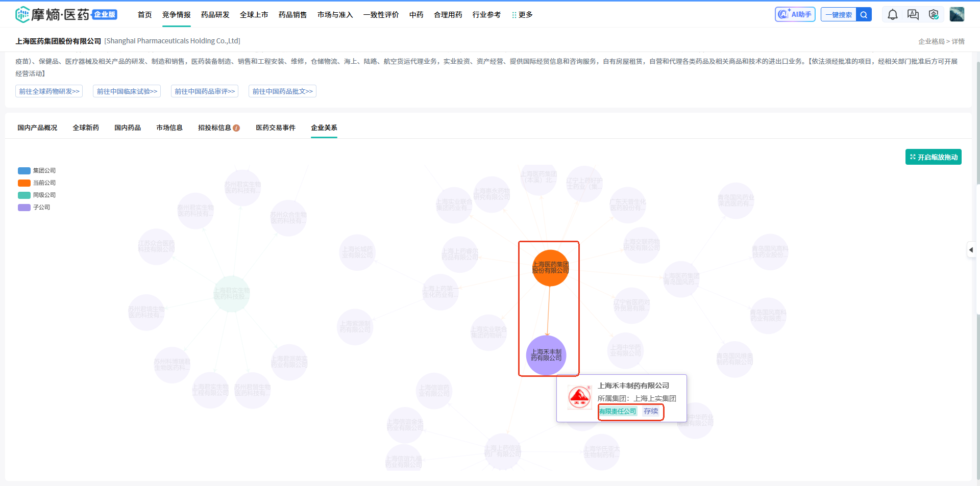Viewport: 980px width, 486px height.
Task: Click the purple 子公司 legend swatch
Action: [x=24, y=208]
